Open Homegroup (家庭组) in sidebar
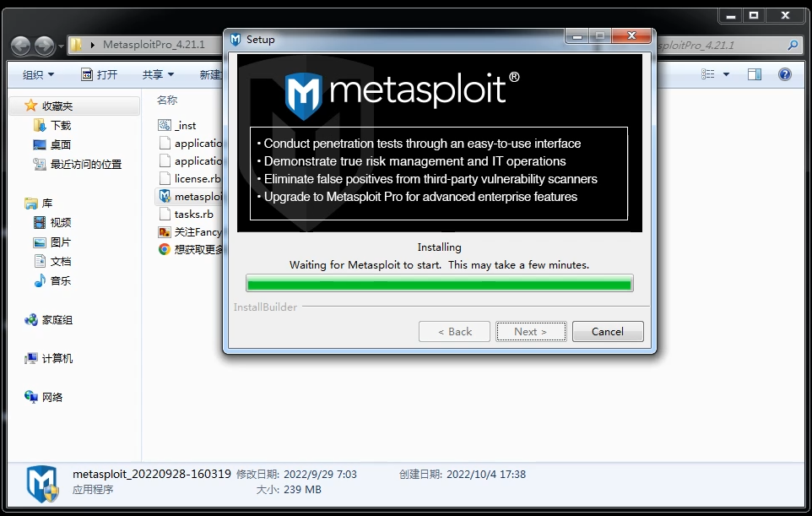 57,320
